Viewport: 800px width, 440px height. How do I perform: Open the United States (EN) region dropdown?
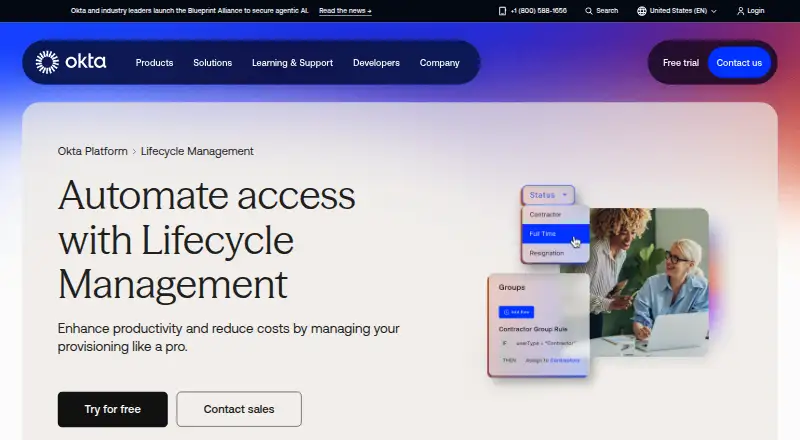(677, 11)
